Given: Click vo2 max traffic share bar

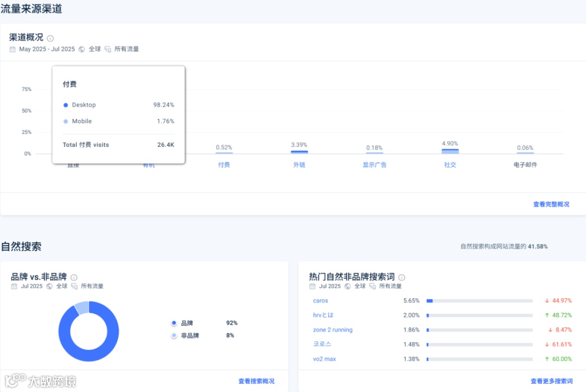Looking at the screenshot, I should [x=480, y=359].
